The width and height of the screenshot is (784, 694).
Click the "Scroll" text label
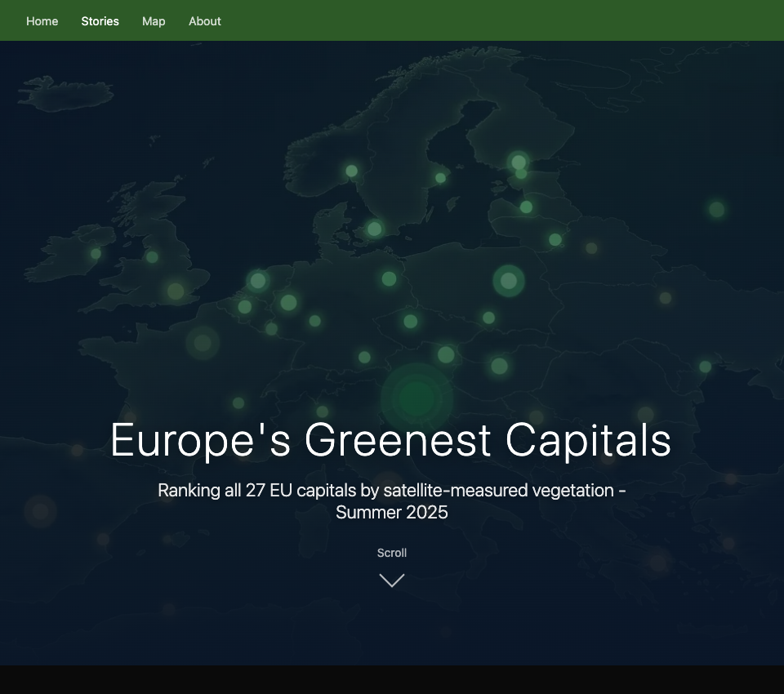tap(392, 553)
